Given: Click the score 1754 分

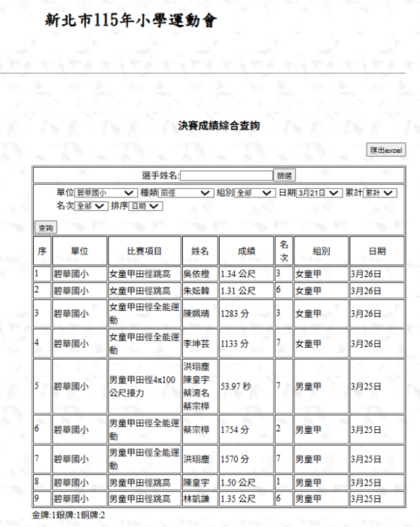Looking at the screenshot, I should [235, 430].
